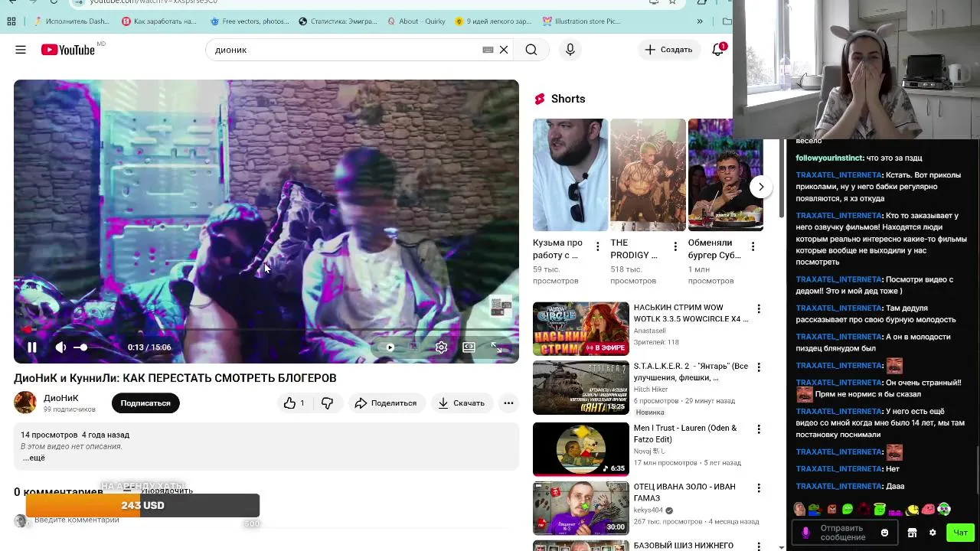Open 'Как заработать на...' bookmark

tap(159, 21)
